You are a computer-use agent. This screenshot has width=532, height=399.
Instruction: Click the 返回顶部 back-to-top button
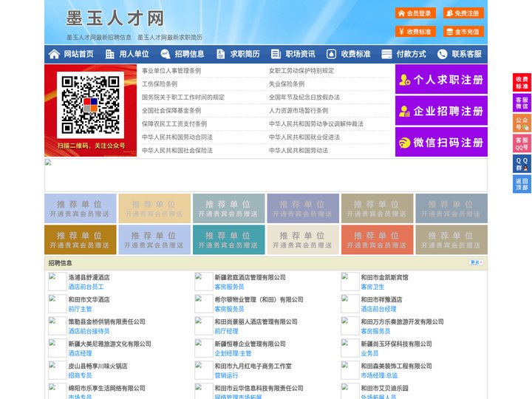[x=522, y=184]
